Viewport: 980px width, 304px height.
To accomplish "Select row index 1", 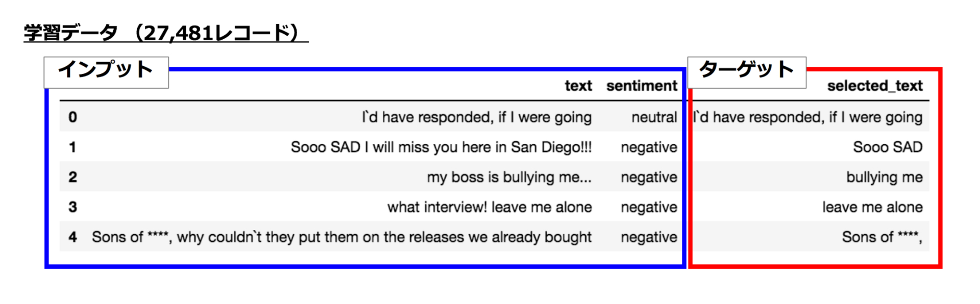I will [x=73, y=147].
